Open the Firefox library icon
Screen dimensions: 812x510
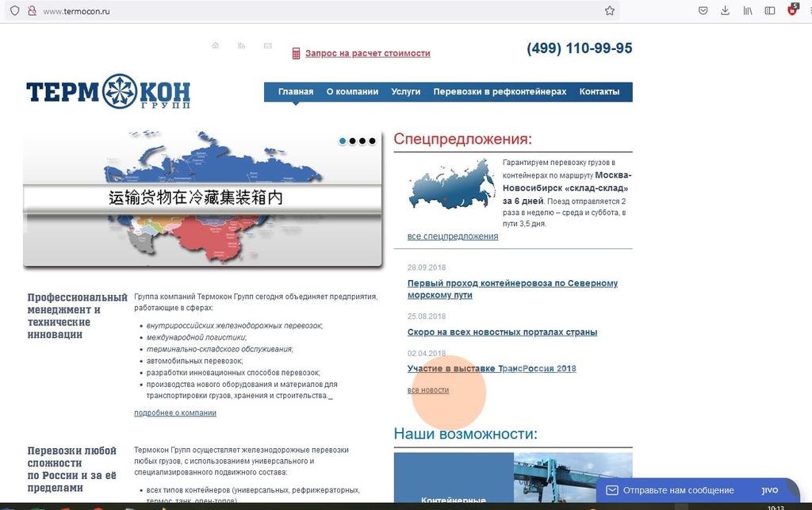click(748, 11)
